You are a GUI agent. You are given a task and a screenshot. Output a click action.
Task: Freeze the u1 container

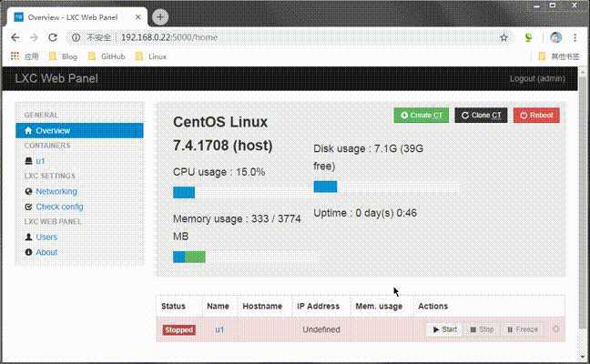[x=523, y=329]
